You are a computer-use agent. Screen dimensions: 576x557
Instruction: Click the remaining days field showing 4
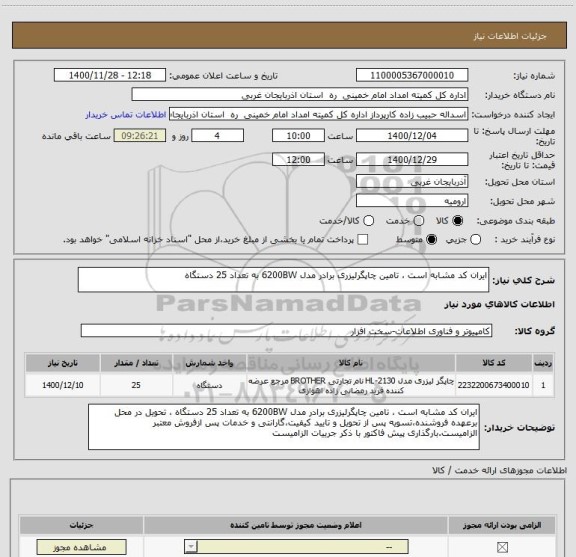click(x=217, y=136)
